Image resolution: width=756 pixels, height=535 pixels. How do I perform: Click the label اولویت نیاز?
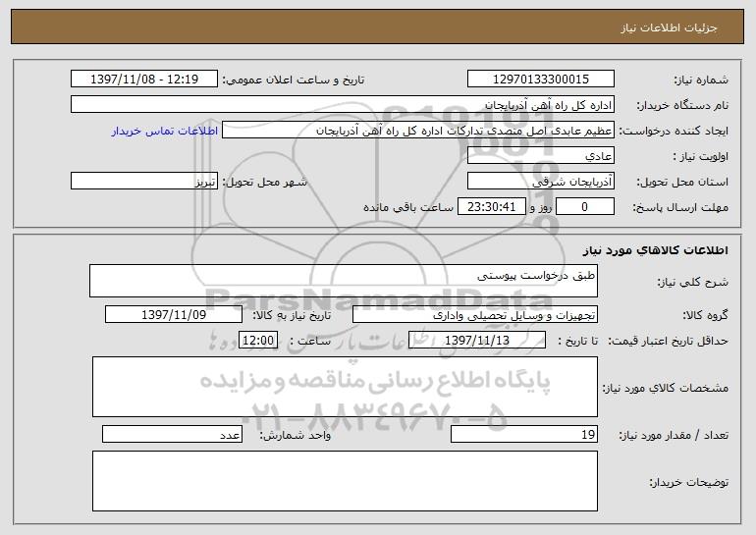[x=701, y=156]
